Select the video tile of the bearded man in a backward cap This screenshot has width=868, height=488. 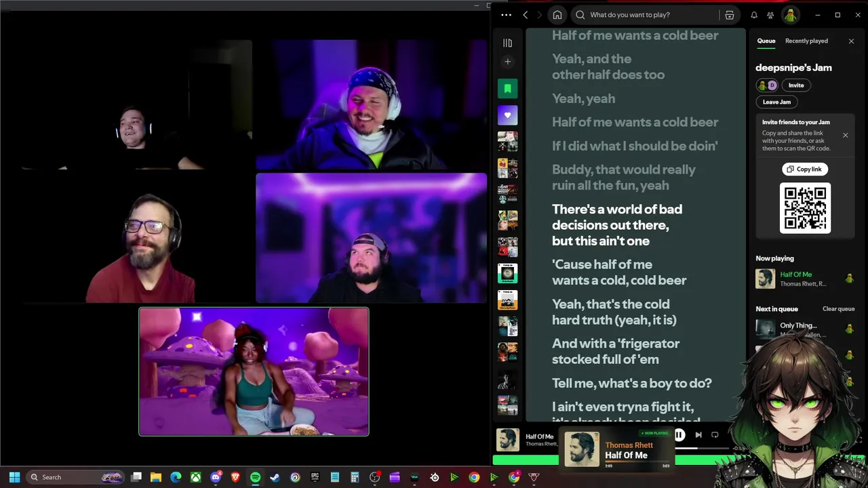tap(371, 237)
